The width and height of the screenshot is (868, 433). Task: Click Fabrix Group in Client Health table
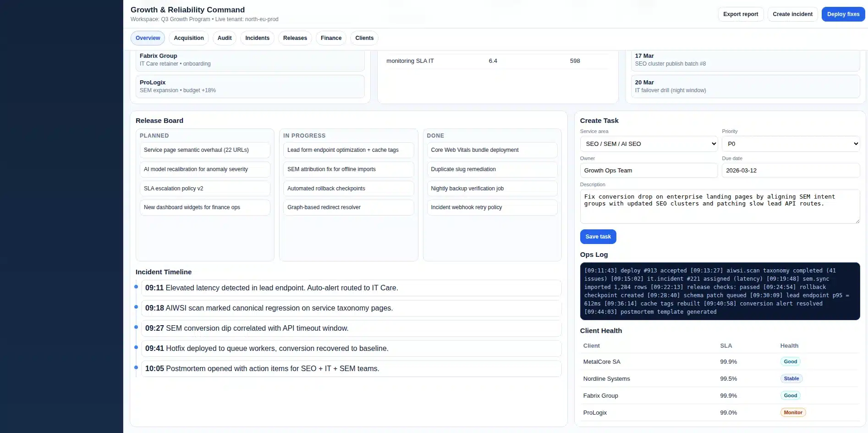pyautogui.click(x=600, y=396)
